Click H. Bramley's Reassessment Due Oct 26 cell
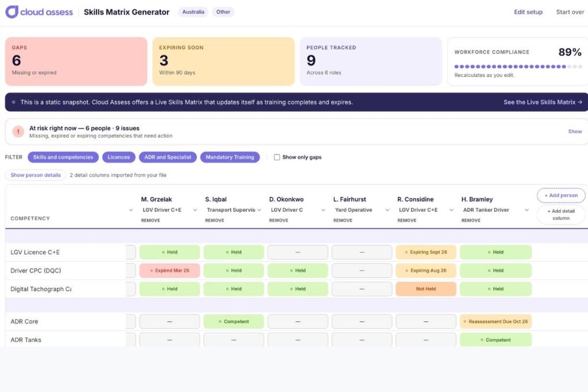This screenshot has width=588, height=392. coord(496,321)
